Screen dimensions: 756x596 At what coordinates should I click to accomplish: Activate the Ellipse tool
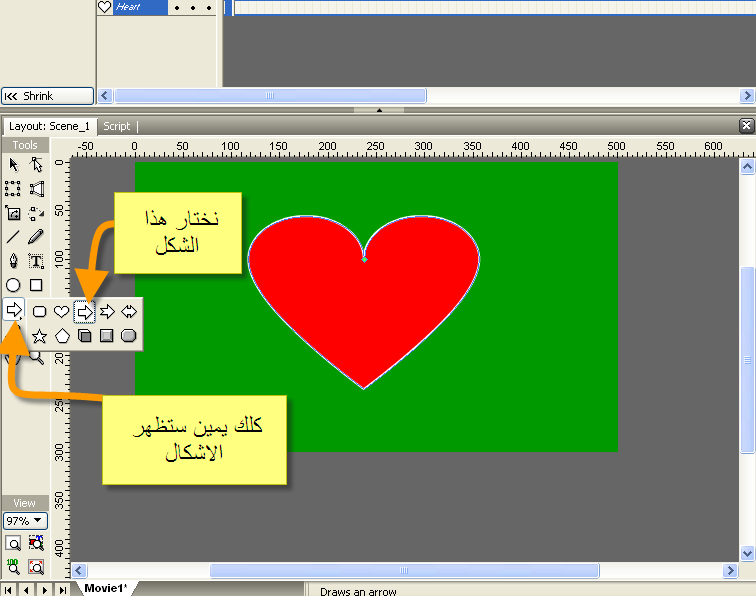click(13, 286)
